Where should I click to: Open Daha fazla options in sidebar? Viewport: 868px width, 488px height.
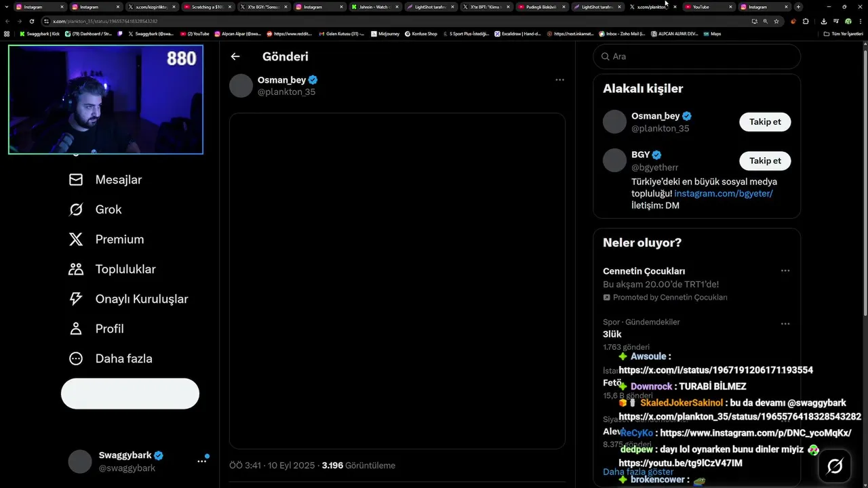pos(110,359)
